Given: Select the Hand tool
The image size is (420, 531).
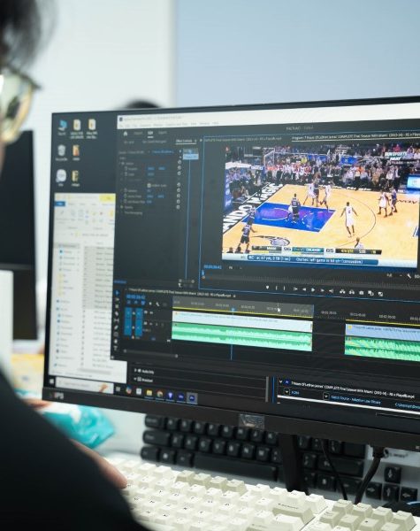Looking at the screenshot, I should (116, 342).
